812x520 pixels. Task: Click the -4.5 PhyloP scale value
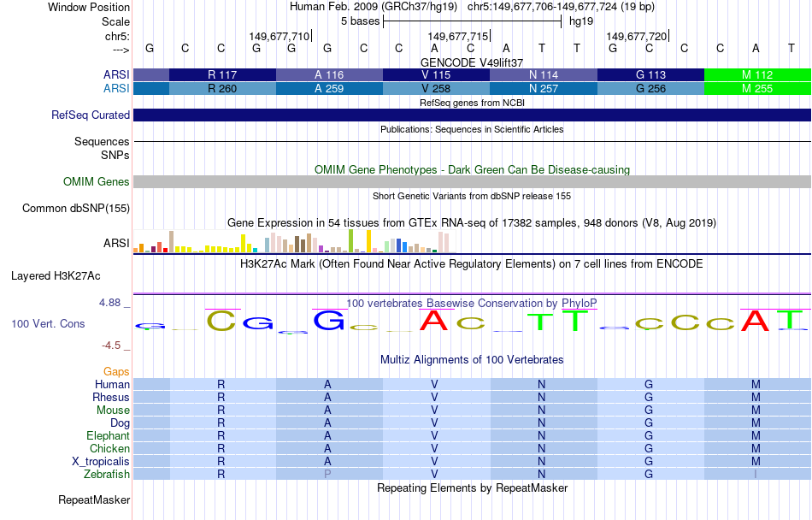(111, 346)
